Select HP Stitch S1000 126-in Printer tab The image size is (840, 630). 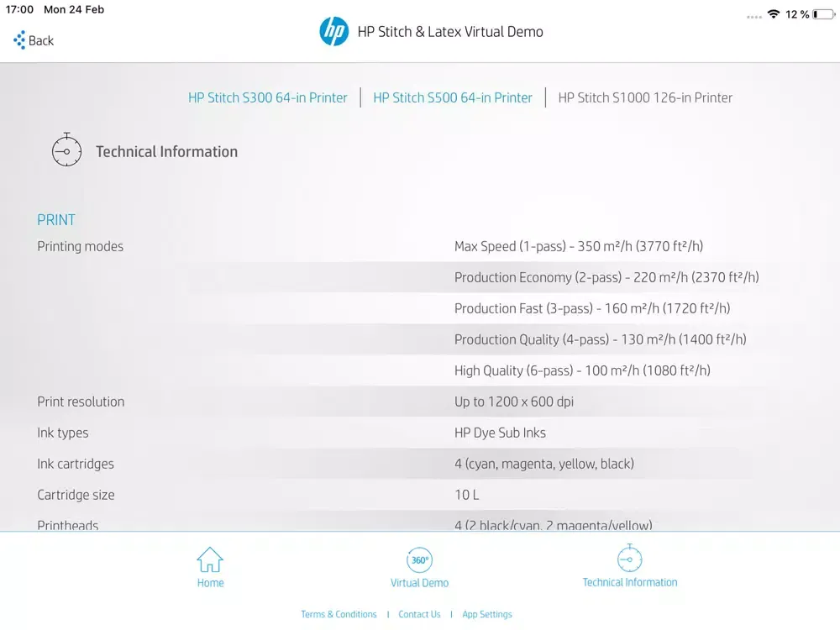point(645,97)
